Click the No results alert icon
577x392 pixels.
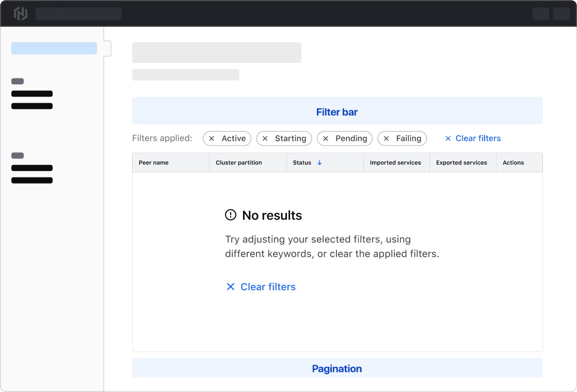[x=231, y=215]
